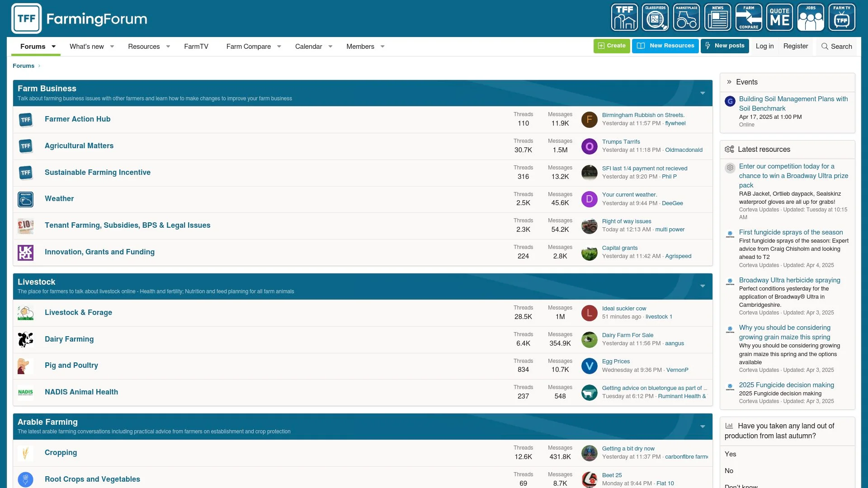Click the Cropping wheat icon
Screen dimensions: 868x488
26,453
